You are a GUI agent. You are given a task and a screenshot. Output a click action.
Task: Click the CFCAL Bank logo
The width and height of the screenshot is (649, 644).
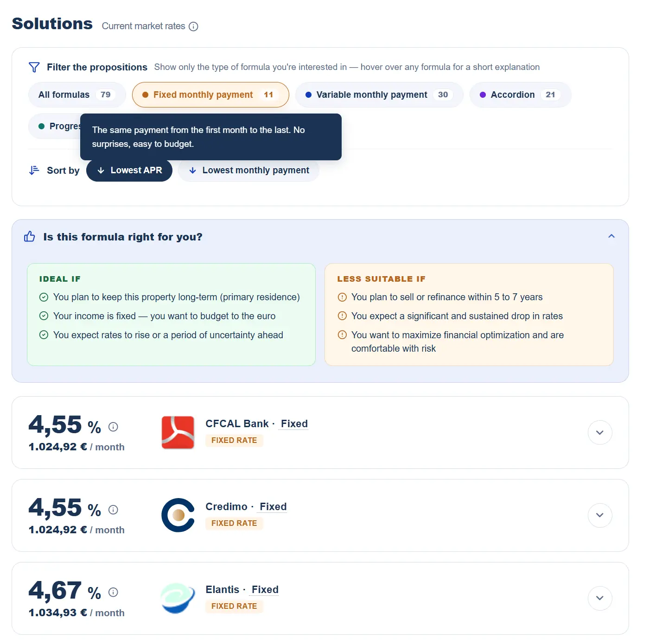click(178, 432)
